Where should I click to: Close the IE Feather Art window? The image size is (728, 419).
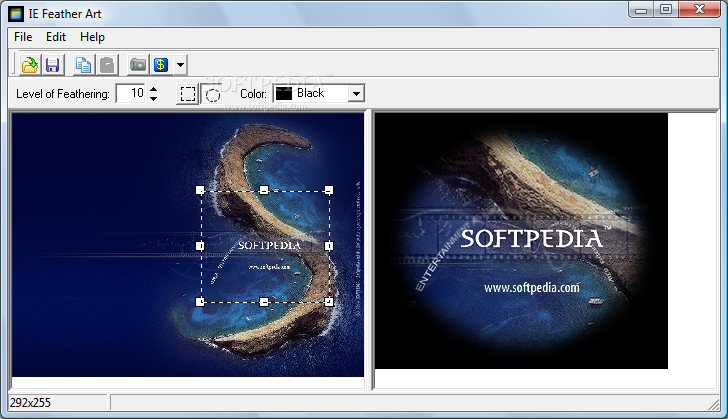[699, 9]
